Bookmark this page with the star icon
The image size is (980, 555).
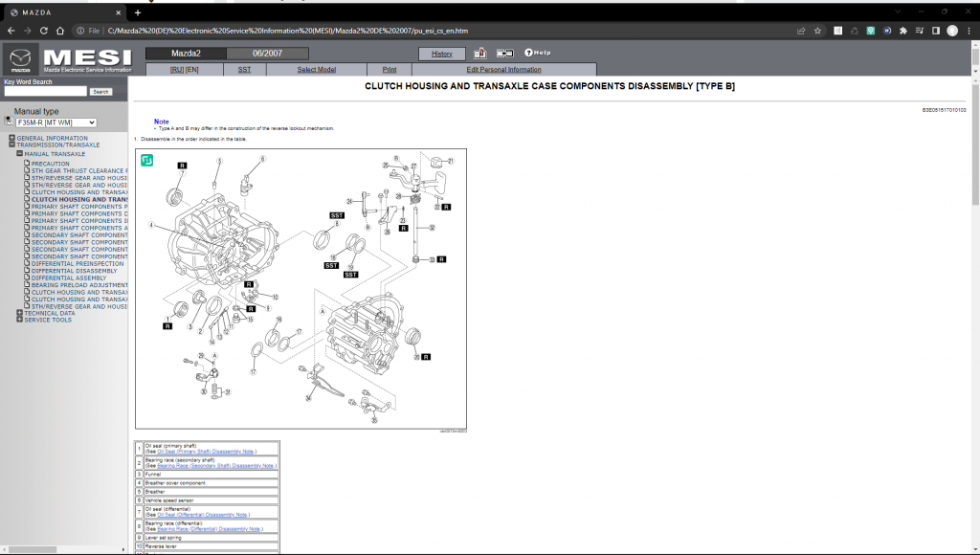point(818,31)
